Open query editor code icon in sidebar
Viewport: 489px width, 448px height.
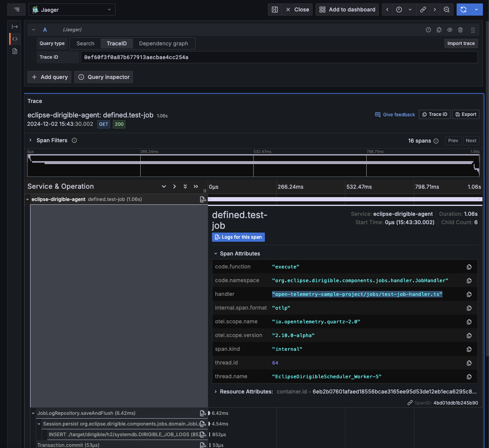click(15, 39)
